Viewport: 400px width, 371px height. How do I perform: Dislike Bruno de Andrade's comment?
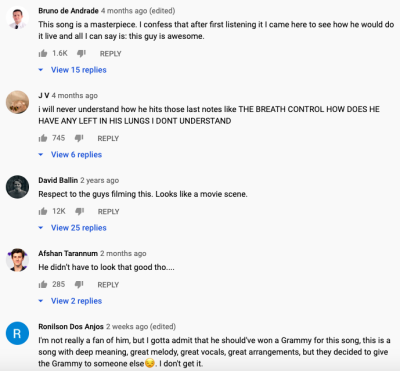81,53
